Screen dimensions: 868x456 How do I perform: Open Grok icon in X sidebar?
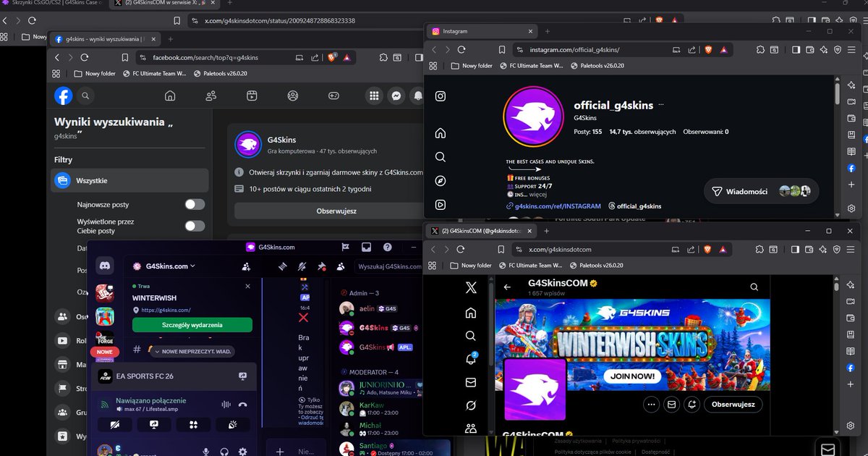point(471,405)
